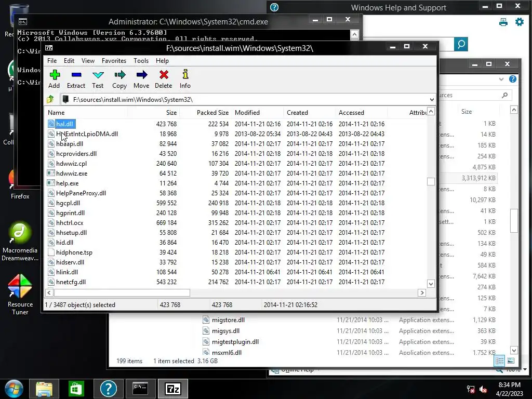Click the Info toolbar icon in 7-Zip
The image size is (532, 399).
[185, 74]
